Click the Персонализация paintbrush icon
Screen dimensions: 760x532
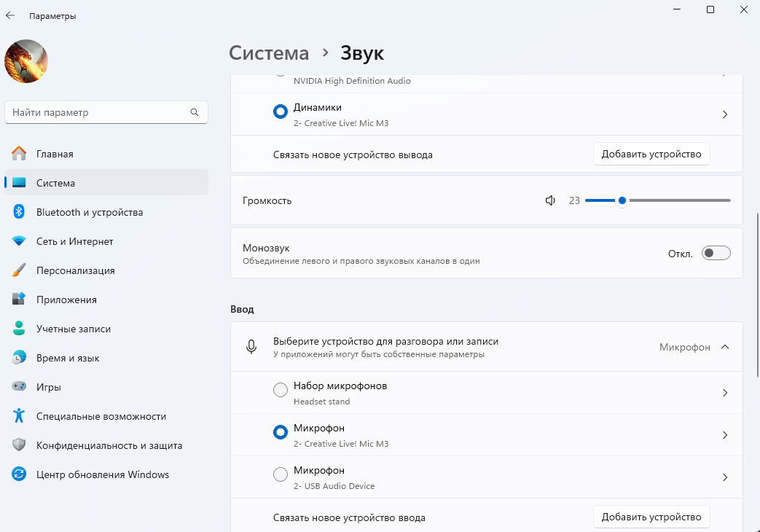[19, 270]
